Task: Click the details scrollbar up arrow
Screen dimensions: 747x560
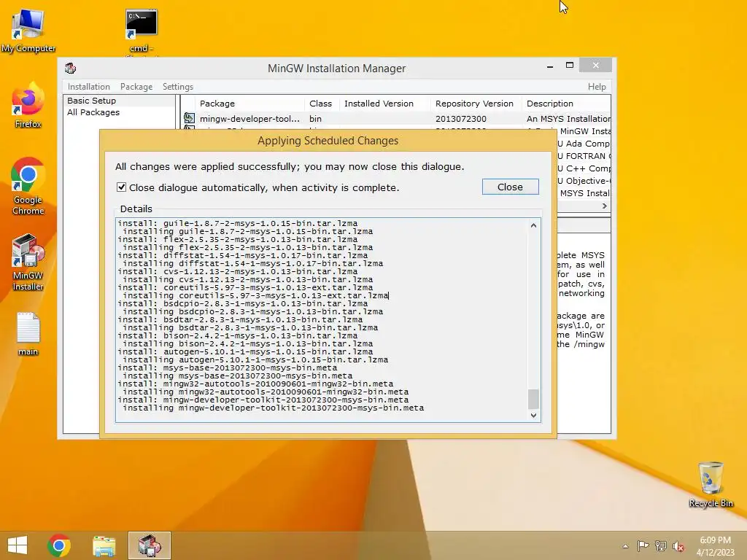Action: pos(533,225)
